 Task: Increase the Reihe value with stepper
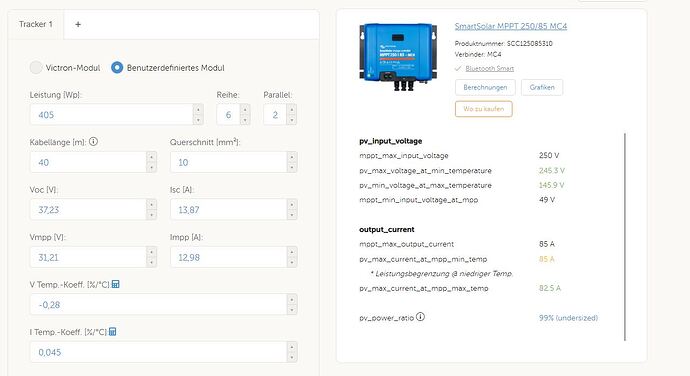pos(245,110)
